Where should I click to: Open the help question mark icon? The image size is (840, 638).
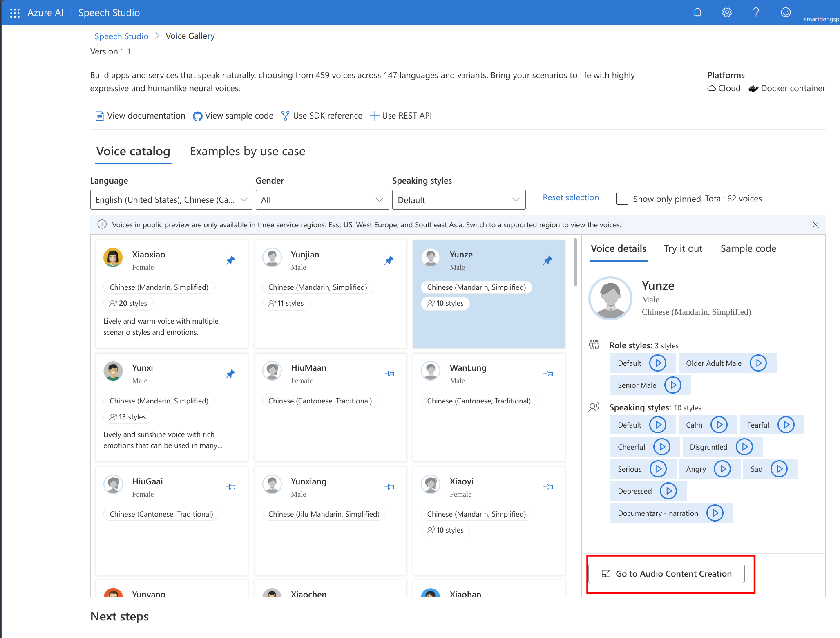[x=756, y=13]
